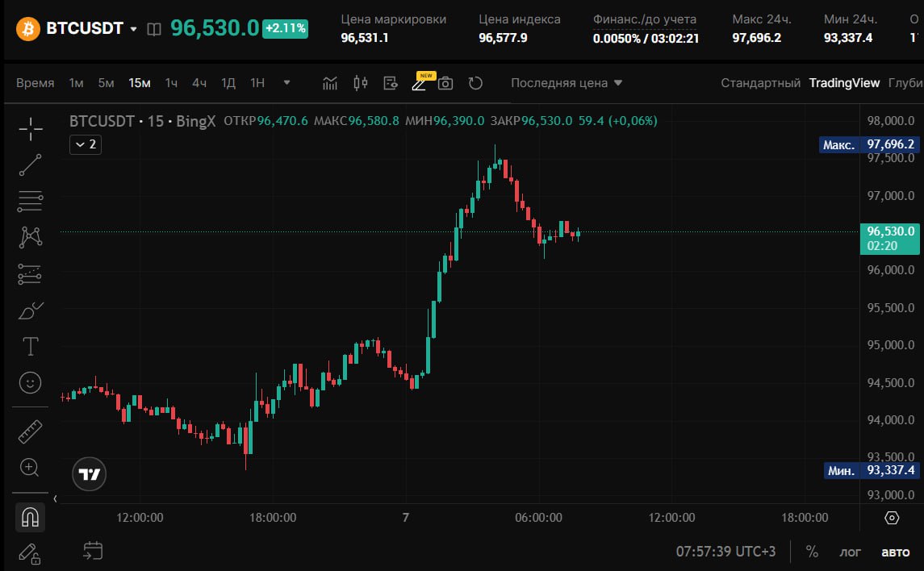Screen dimensions: 924x571
Task: Toggle the lock all drawings tool
Action: click(30, 553)
